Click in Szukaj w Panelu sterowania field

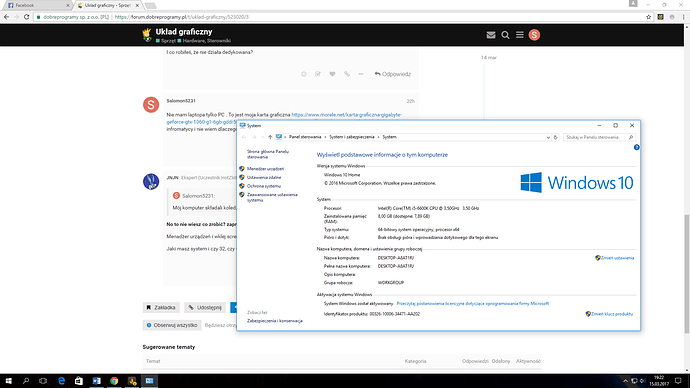pos(598,137)
